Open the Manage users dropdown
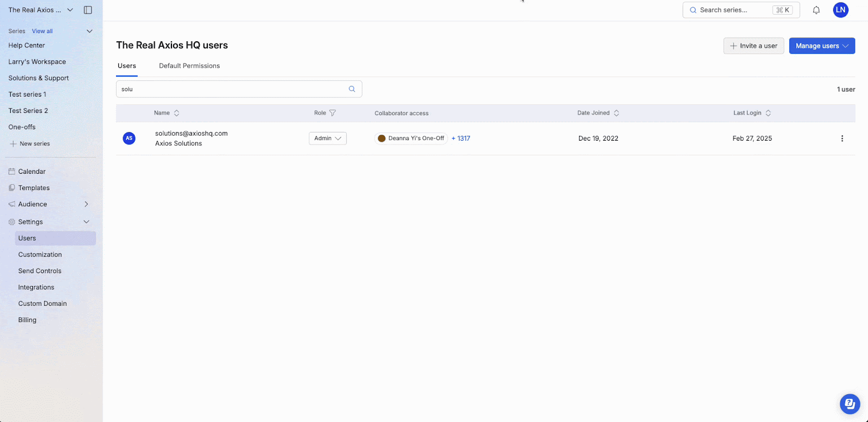Image resolution: width=868 pixels, height=422 pixels. pyautogui.click(x=822, y=46)
